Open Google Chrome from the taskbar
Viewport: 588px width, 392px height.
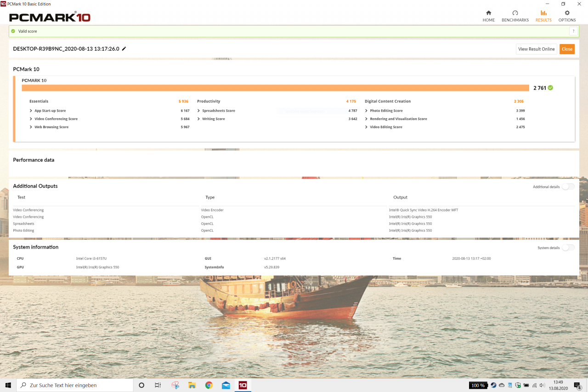[x=209, y=385]
